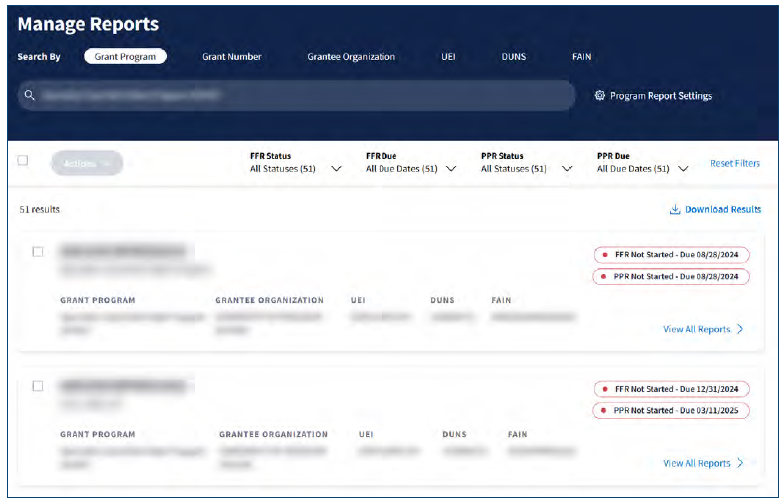
Task: Click the Download Results arrow icon
Action: click(x=675, y=210)
